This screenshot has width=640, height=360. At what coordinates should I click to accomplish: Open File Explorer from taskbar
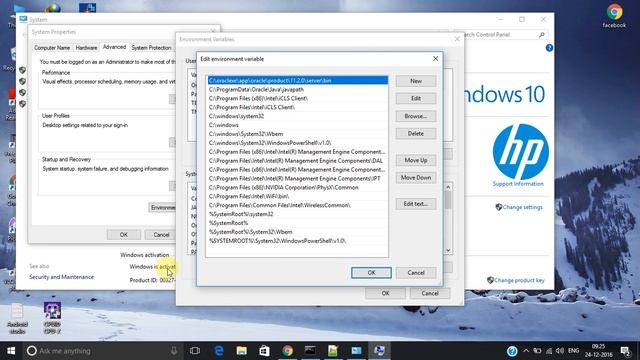click(242, 351)
